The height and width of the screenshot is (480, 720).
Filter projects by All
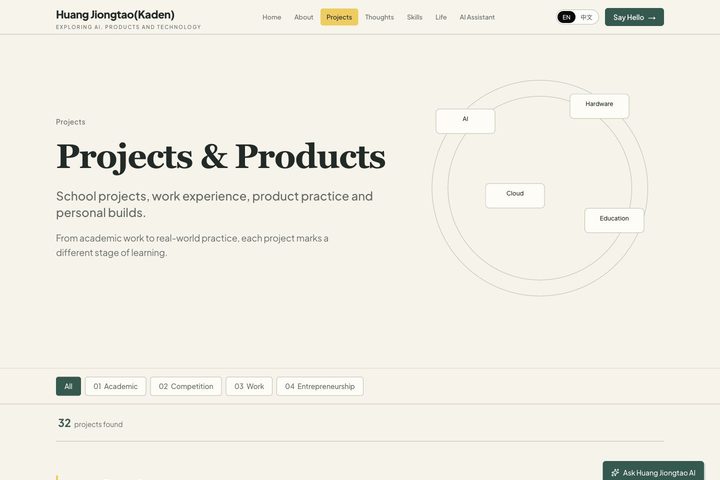click(x=68, y=386)
